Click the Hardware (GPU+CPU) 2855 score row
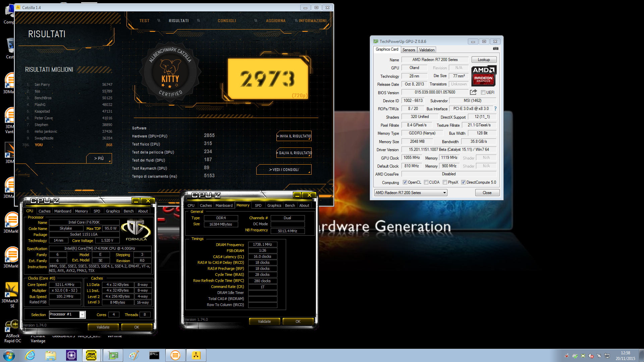Screen dimensions: 644x362 tap(173, 136)
